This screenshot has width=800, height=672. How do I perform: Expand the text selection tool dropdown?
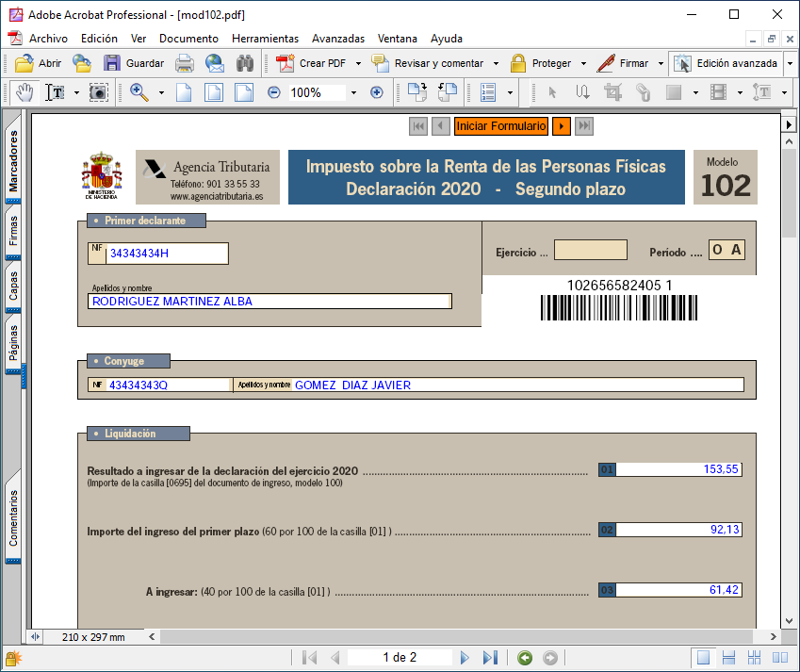(76, 93)
